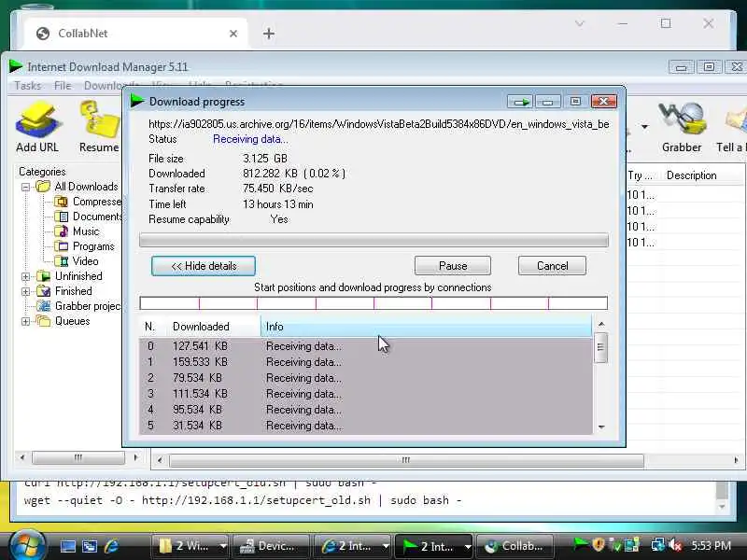The height and width of the screenshot is (560, 747).
Task: Switch to the CollabNet browser tab
Action: (135, 34)
